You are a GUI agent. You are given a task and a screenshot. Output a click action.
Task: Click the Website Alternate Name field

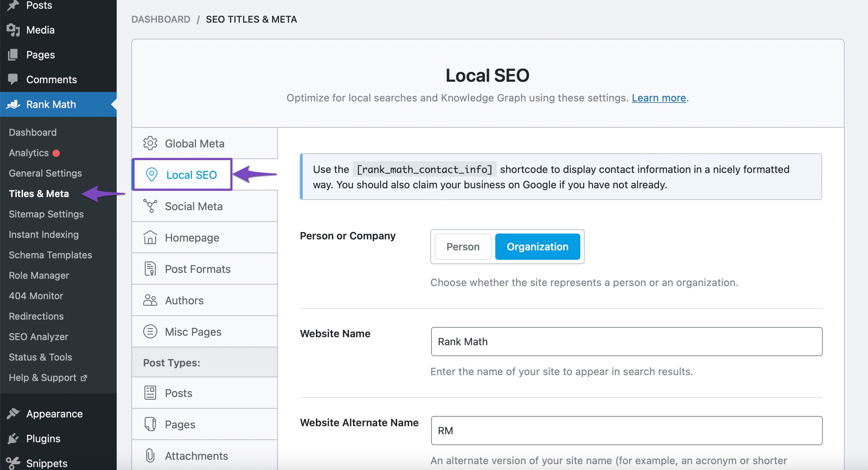[x=627, y=431]
